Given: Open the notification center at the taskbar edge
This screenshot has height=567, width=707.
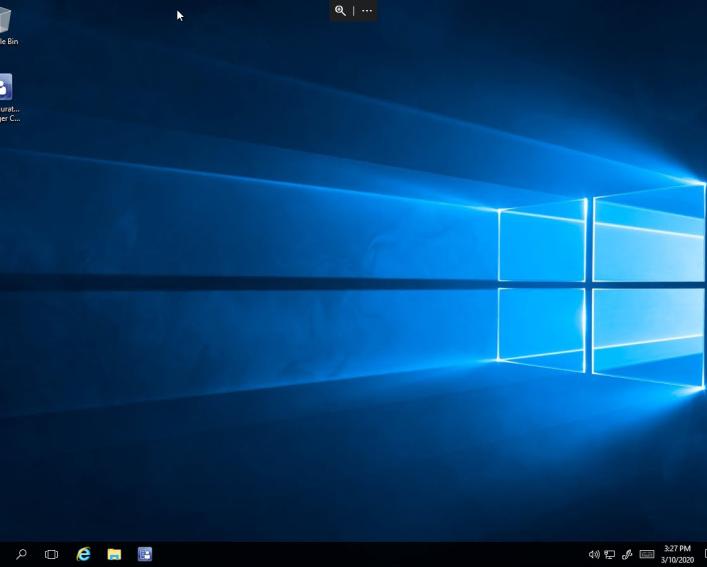Looking at the screenshot, I should 705,554.
